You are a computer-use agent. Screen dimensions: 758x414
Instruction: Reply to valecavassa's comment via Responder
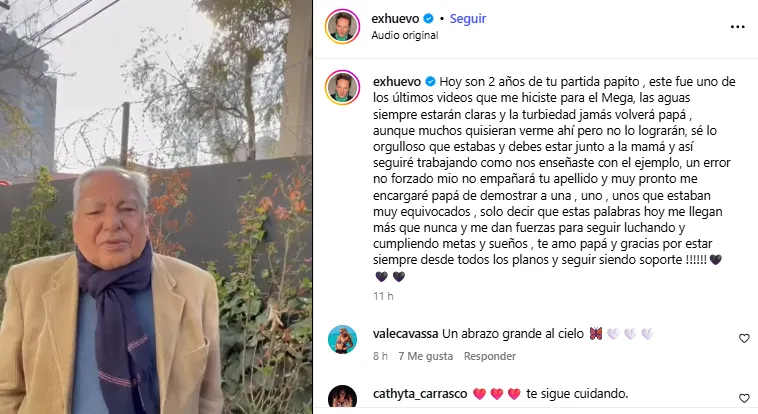490,356
